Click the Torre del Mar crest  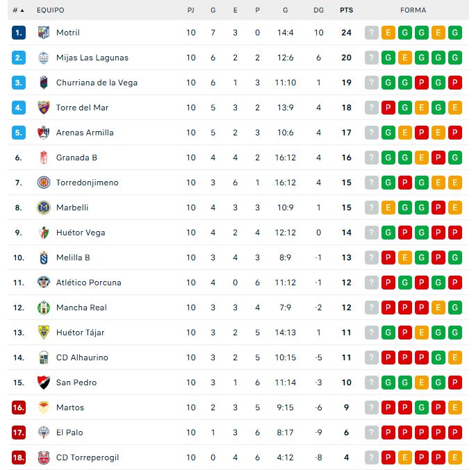pyautogui.click(x=43, y=108)
